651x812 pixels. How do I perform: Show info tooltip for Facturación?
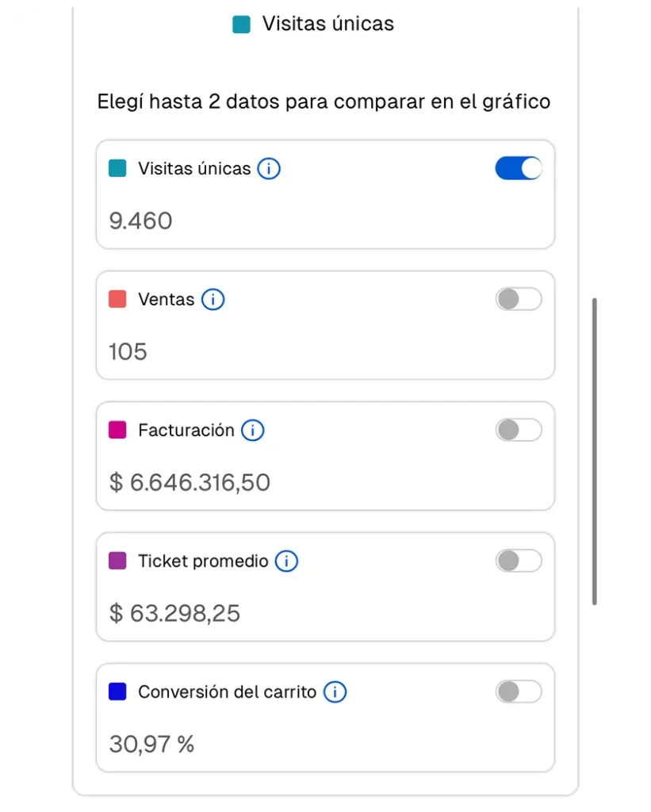pos(252,431)
